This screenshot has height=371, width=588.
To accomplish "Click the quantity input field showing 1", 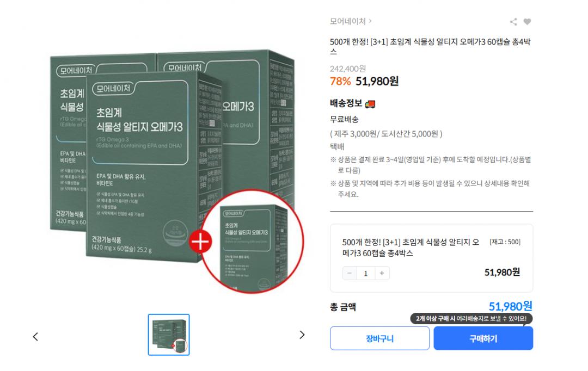I will 366,273.
